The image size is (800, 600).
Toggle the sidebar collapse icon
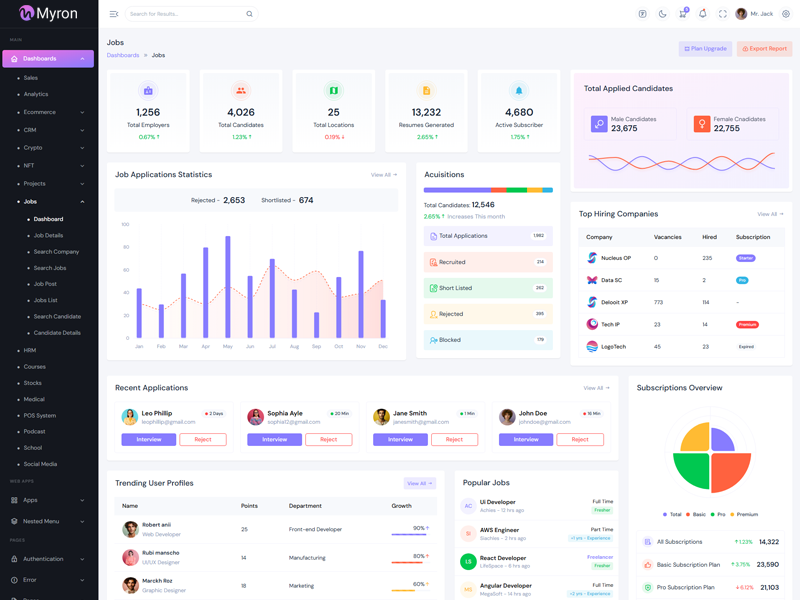coord(114,14)
